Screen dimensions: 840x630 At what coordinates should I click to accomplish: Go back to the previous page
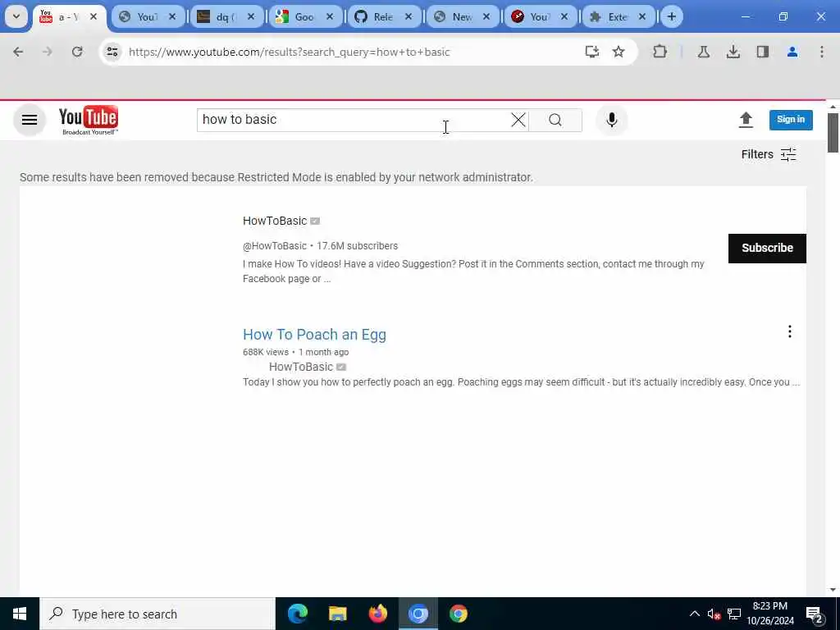[x=18, y=52]
